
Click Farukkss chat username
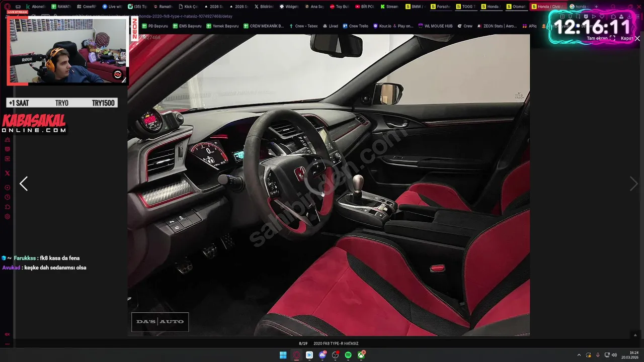click(25, 258)
